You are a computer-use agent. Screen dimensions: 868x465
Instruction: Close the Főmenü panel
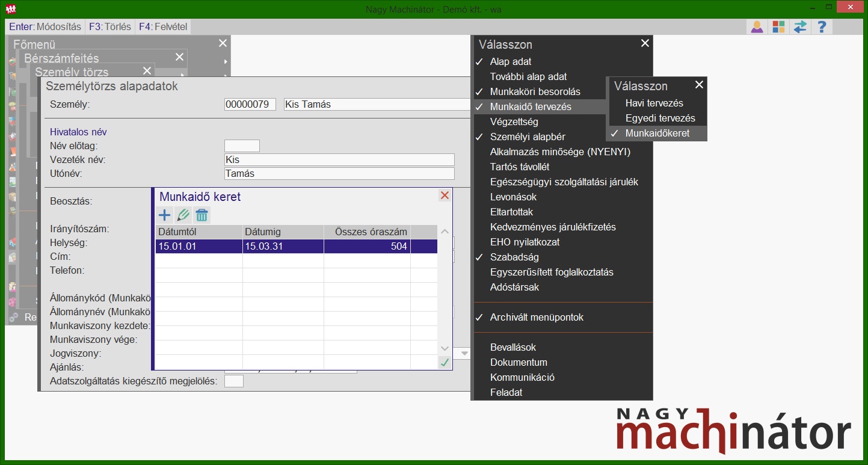(223, 43)
